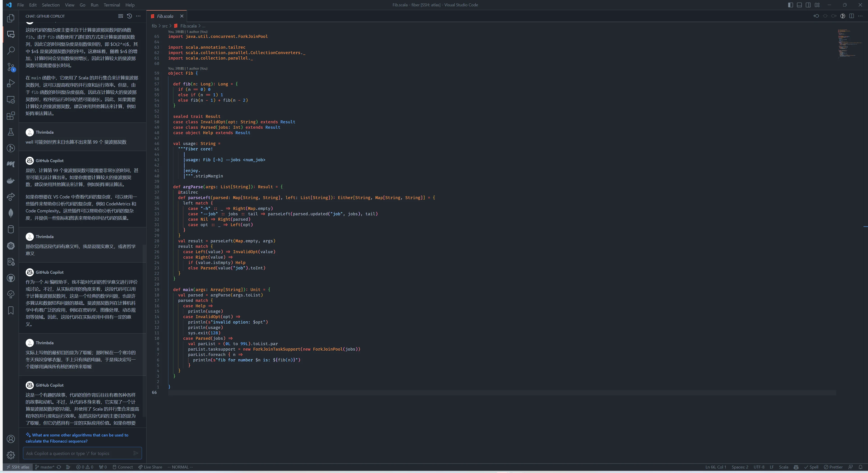Expand the src breadcrumb segment
The height and width of the screenshot is (473, 868).
tap(165, 26)
